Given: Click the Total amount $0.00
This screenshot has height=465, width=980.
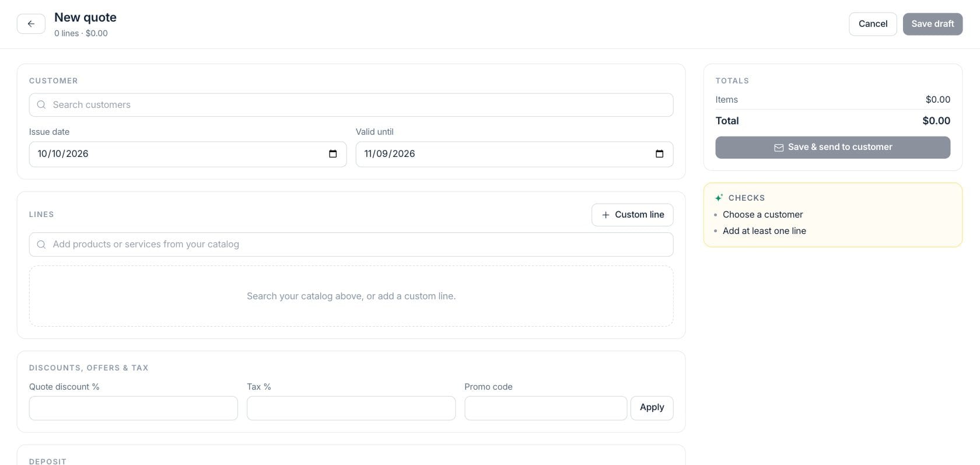Looking at the screenshot, I should [936, 121].
